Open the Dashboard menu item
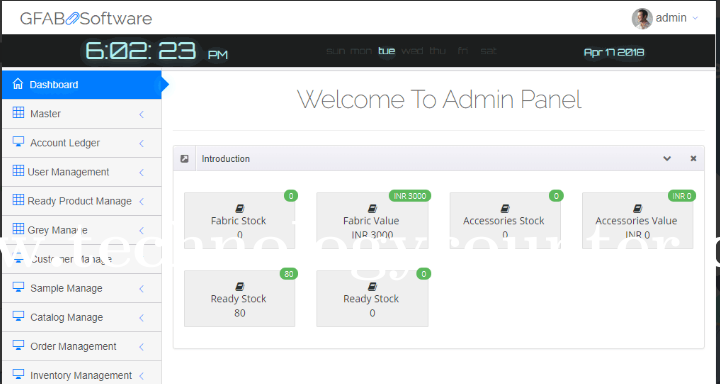The image size is (720, 384). (82, 85)
